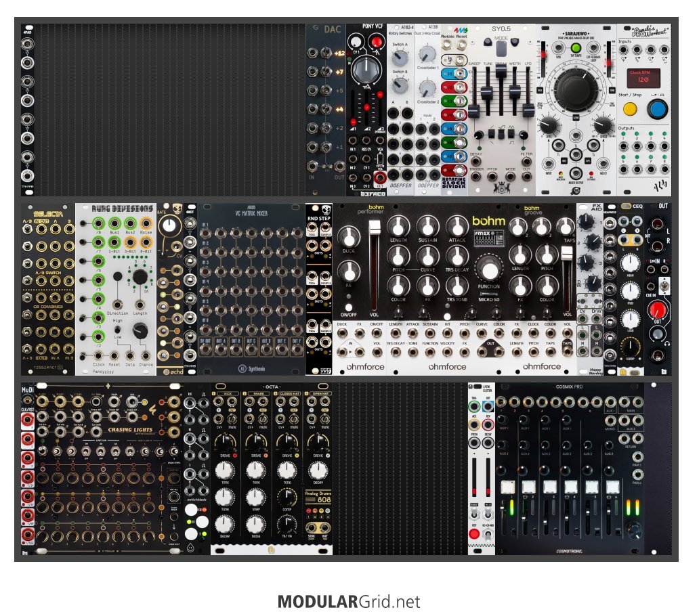Click the top red jack on MuDi module
This screenshot has height=616, width=699.
click(x=27, y=419)
